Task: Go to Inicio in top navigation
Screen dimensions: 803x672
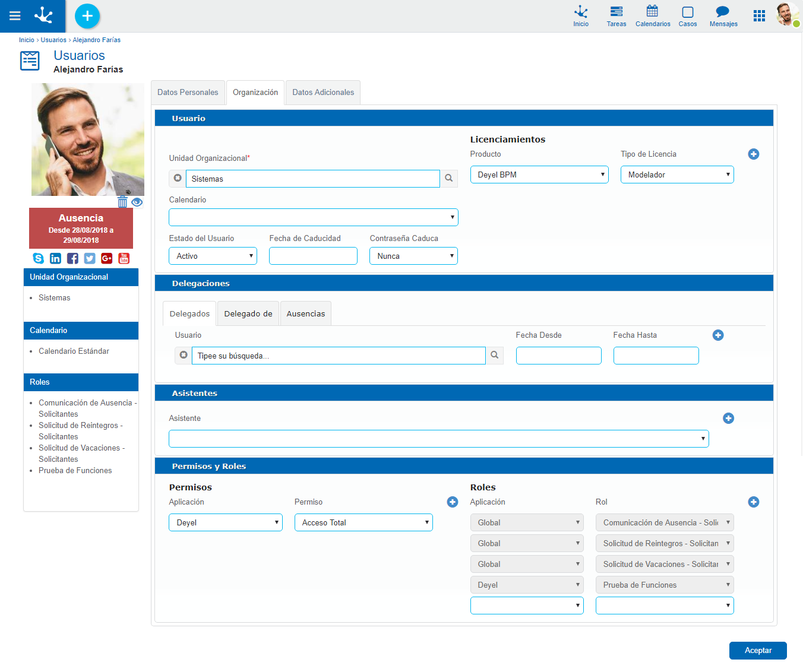Action: tap(581, 16)
